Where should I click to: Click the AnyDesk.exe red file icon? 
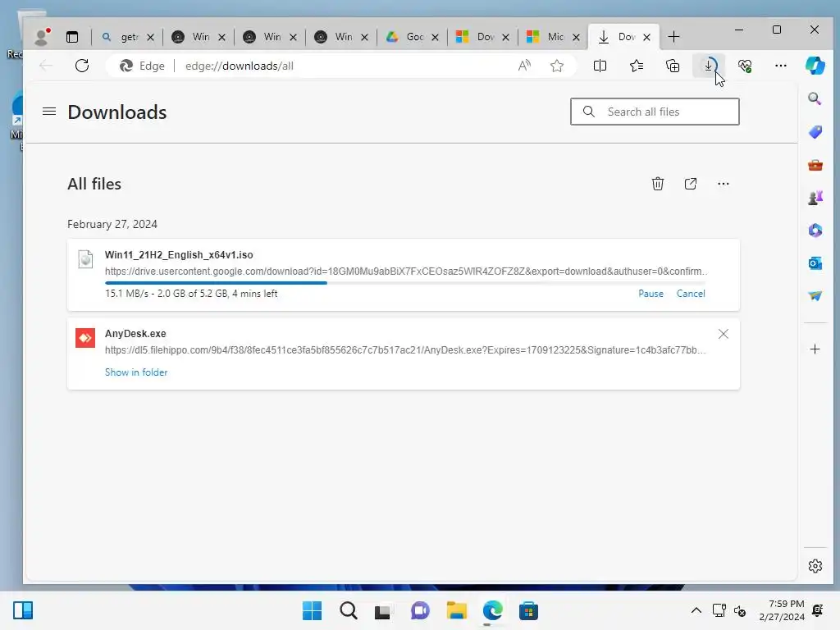(x=85, y=338)
